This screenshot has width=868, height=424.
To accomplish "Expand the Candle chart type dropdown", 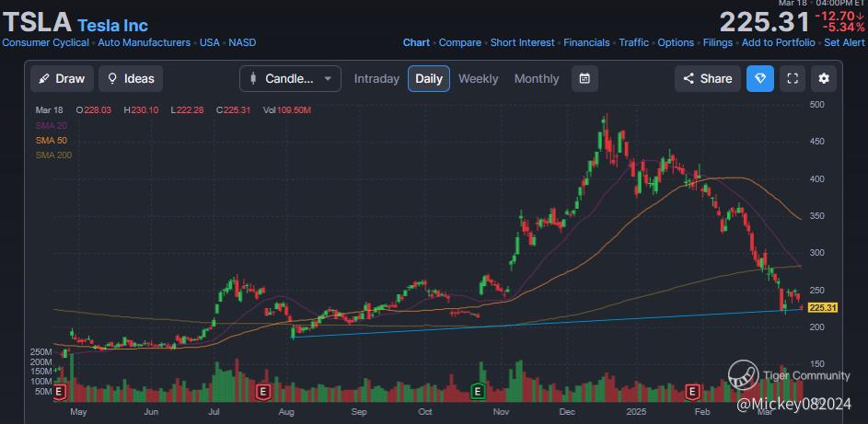I will pyautogui.click(x=290, y=79).
